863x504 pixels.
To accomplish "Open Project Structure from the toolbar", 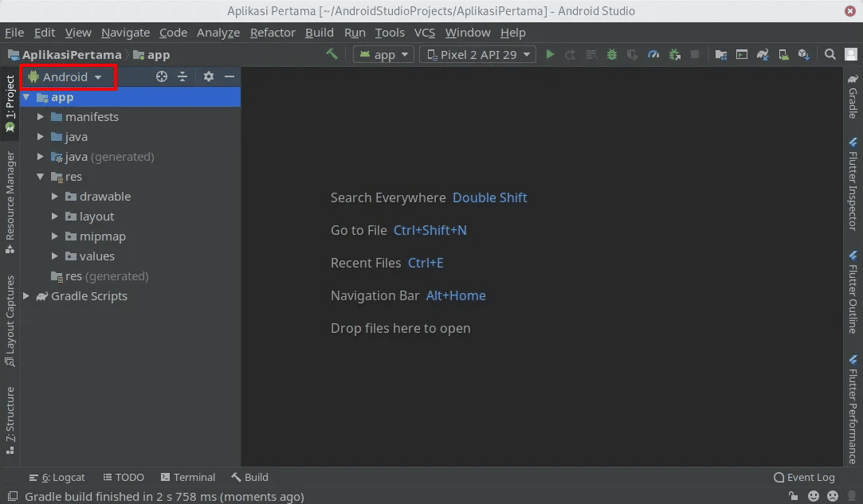I will click(x=721, y=54).
